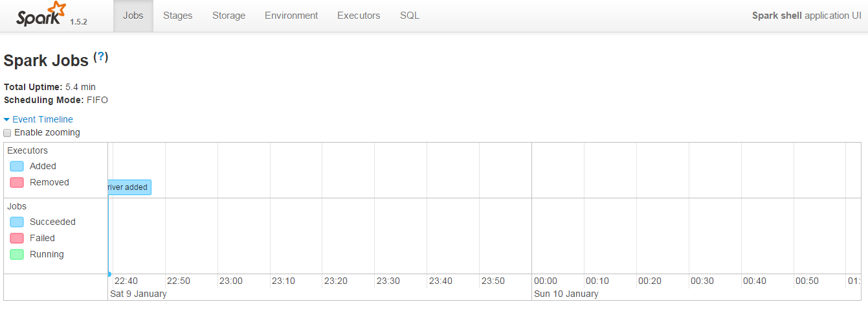The height and width of the screenshot is (317, 868).
Task: Click the driver added event box
Action: click(129, 187)
